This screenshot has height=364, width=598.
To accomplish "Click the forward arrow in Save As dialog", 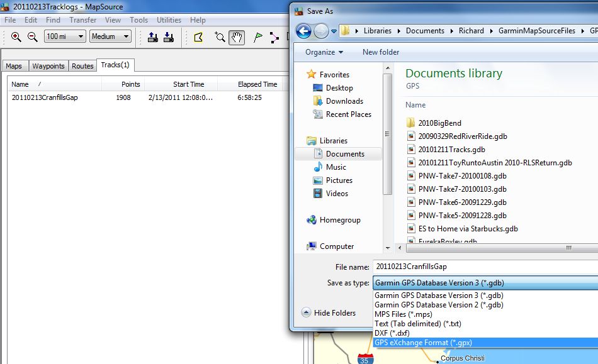I will [x=321, y=31].
